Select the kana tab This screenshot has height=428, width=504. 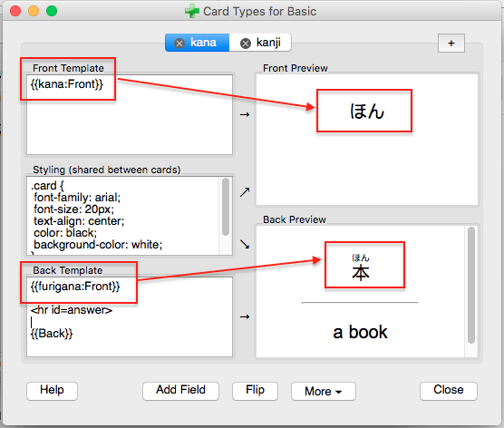(197, 43)
